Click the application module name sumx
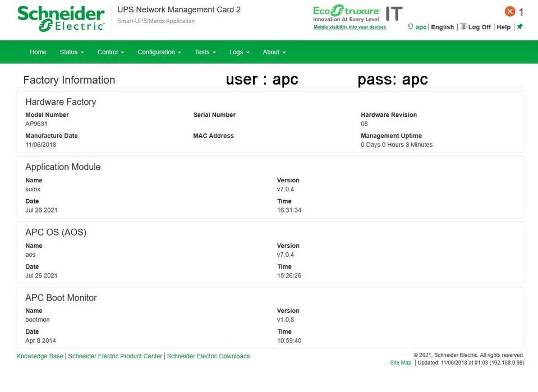The width and height of the screenshot is (538, 392). coord(33,190)
